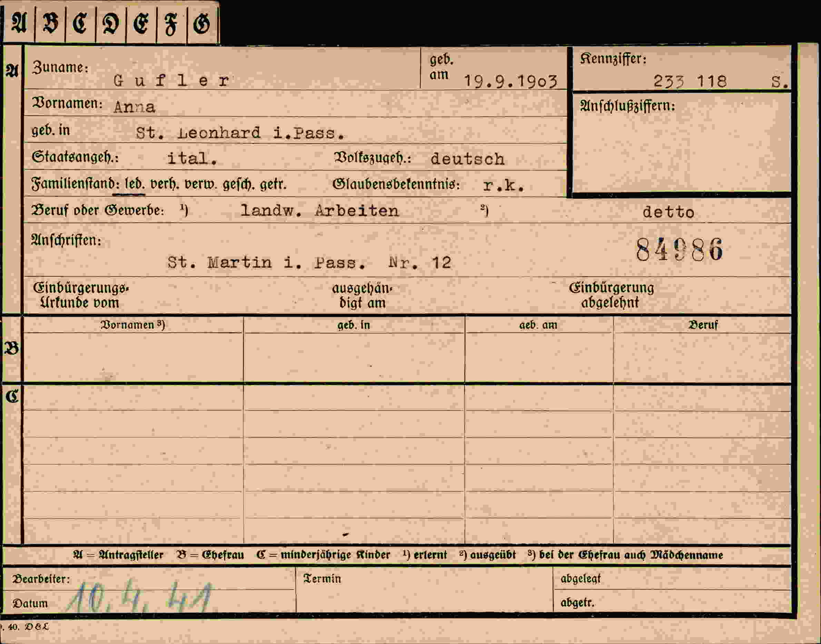Select index tab letter G
Screen dimensions: 821x644
click(202, 23)
